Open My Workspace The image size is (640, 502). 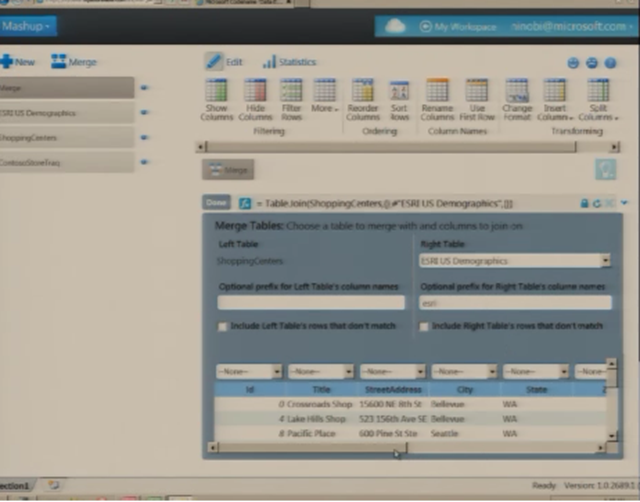(458, 27)
